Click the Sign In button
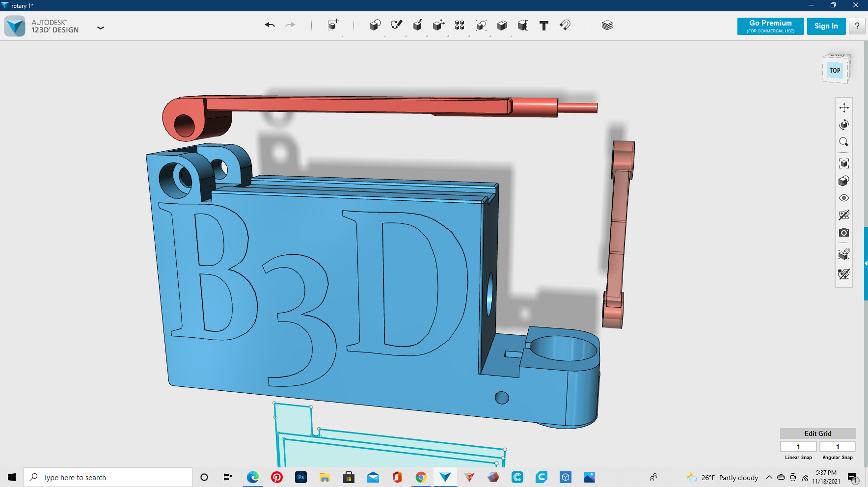The height and width of the screenshot is (487, 868). click(x=826, y=26)
